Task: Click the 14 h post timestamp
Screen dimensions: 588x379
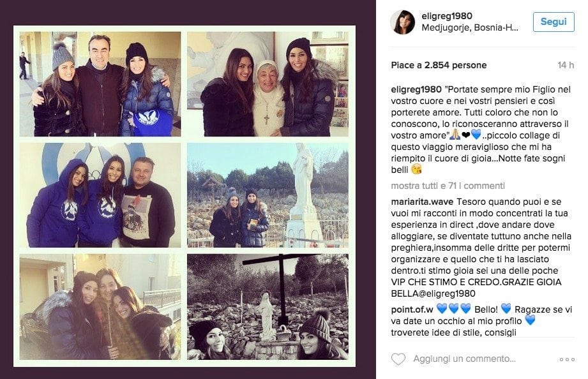Action: (x=566, y=65)
